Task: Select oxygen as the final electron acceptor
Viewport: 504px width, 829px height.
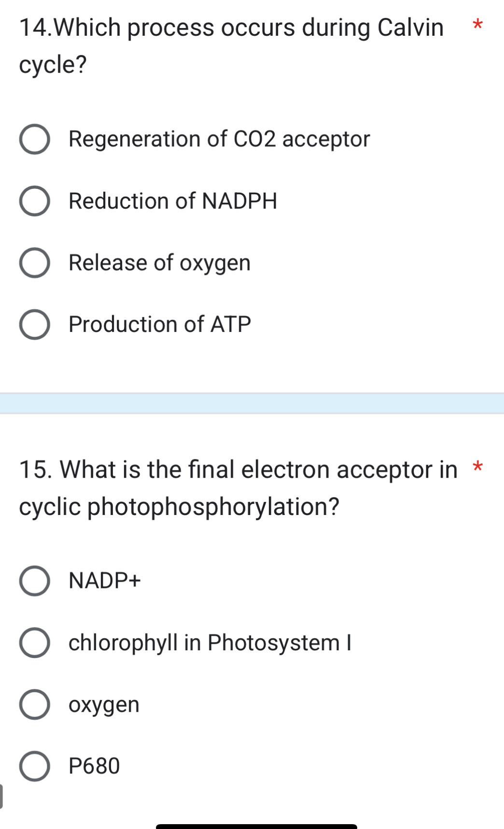Action: point(35,705)
